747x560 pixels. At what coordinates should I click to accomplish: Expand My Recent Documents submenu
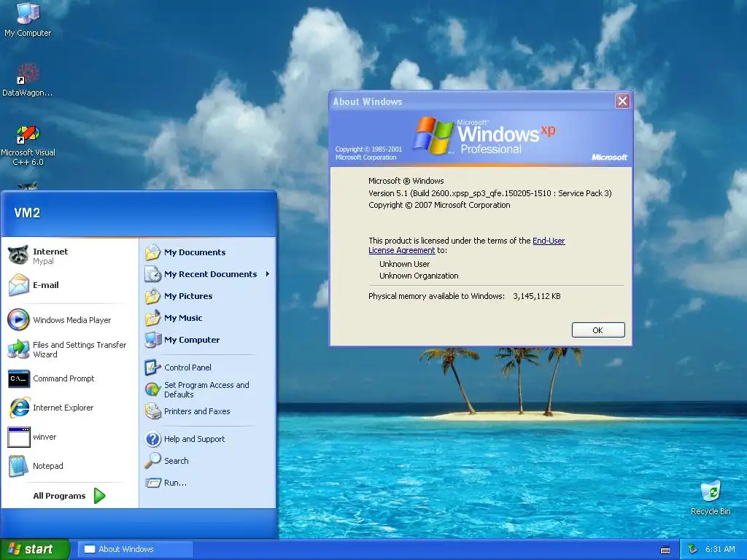tap(208, 274)
